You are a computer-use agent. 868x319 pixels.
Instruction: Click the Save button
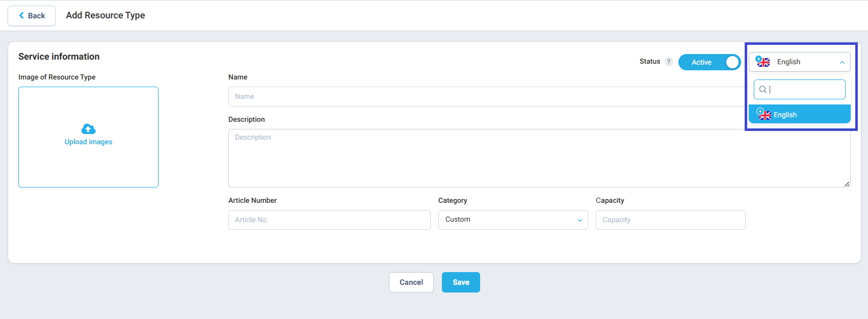pyautogui.click(x=461, y=282)
